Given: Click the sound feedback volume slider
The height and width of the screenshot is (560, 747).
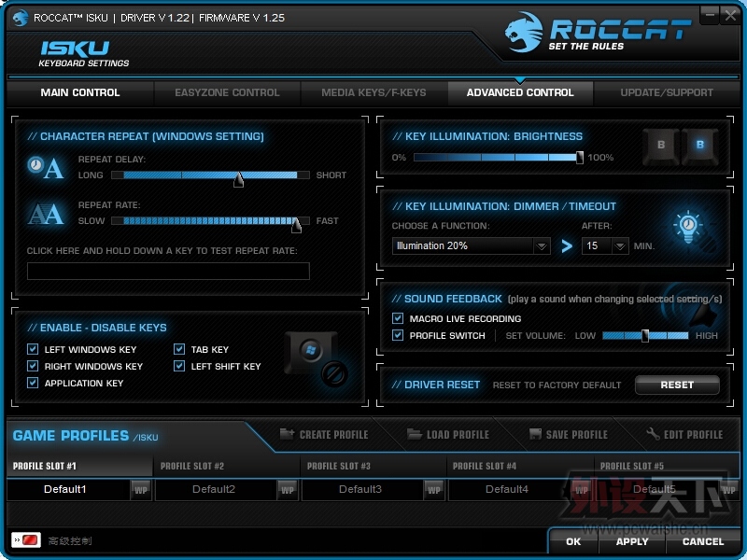Looking at the screenshot, I should tap(645, 336).
